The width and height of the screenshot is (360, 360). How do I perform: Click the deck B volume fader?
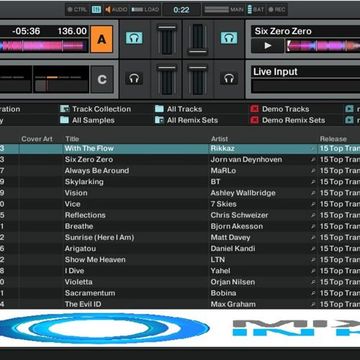(x=198, y=39)
